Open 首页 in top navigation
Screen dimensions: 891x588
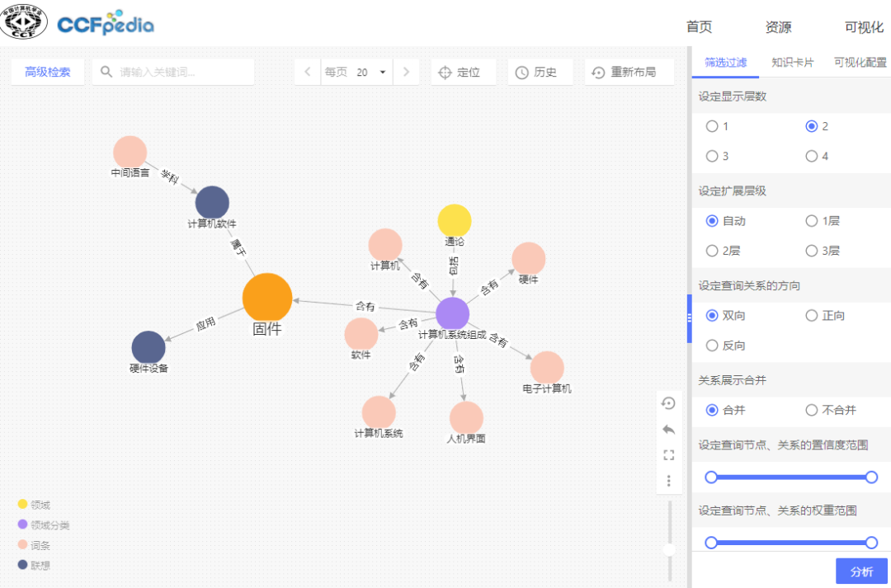[x=699, y=26]
